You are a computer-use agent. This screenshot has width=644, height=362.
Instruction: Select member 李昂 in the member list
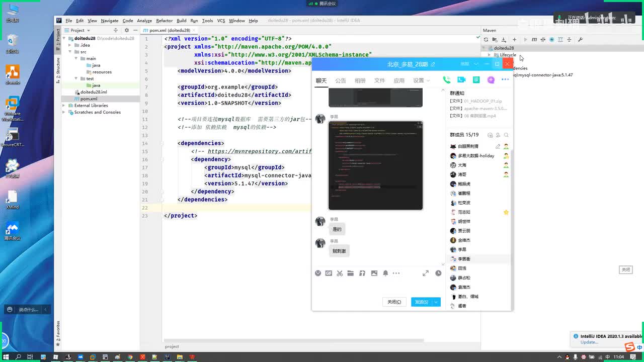(x=462, y=249)
